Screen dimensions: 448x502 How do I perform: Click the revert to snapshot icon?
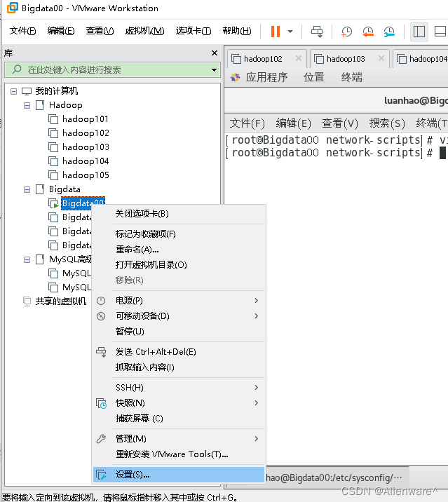tap(368, 32)
